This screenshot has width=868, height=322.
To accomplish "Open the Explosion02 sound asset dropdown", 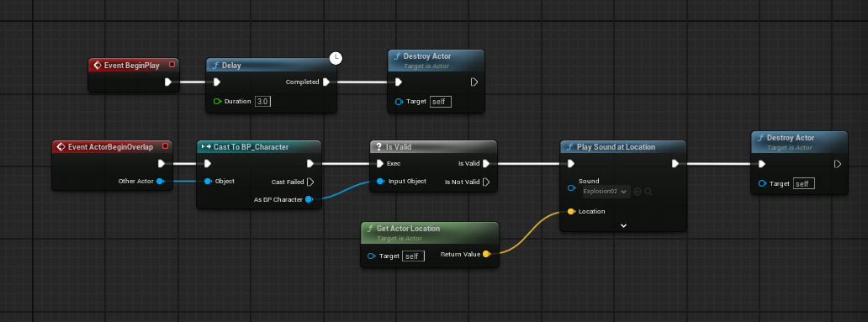I will [x=606, y=192].
